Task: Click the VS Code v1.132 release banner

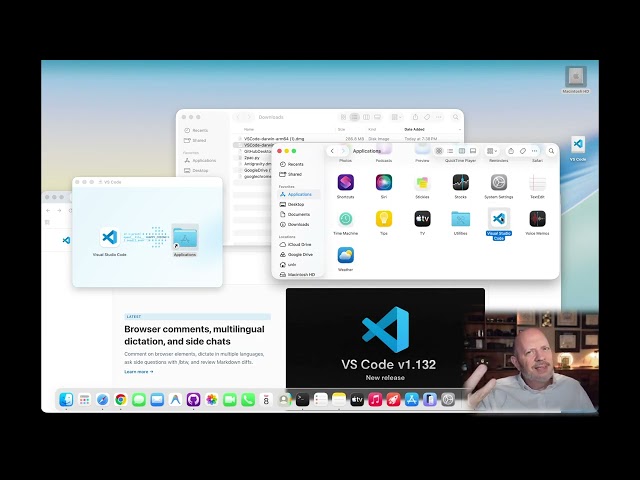Action: [385, 338]
